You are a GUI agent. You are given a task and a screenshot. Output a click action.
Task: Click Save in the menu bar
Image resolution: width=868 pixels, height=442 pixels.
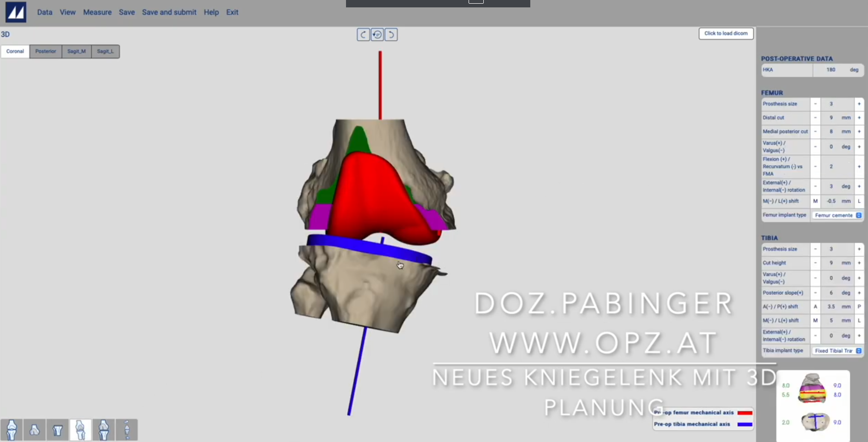127,12
